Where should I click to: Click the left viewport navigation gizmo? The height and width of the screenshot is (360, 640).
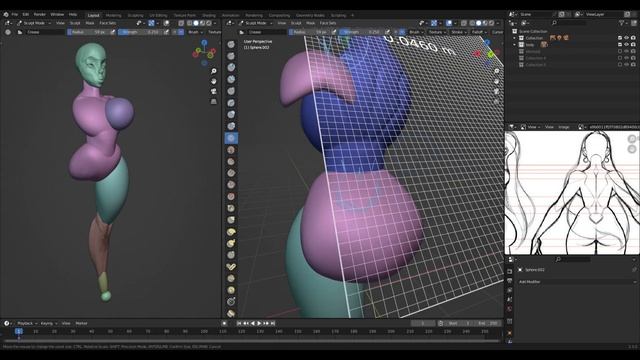coord(204,52)
